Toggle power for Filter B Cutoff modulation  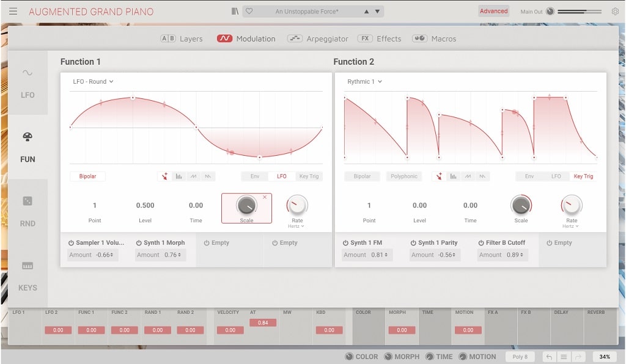point(482,243)
